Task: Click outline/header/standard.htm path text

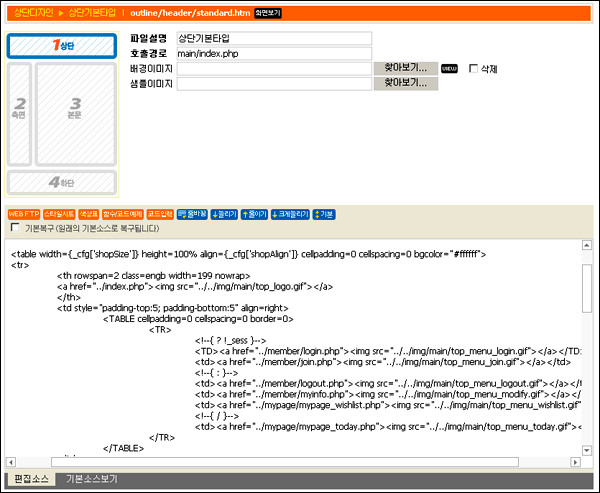Action: 190,13
